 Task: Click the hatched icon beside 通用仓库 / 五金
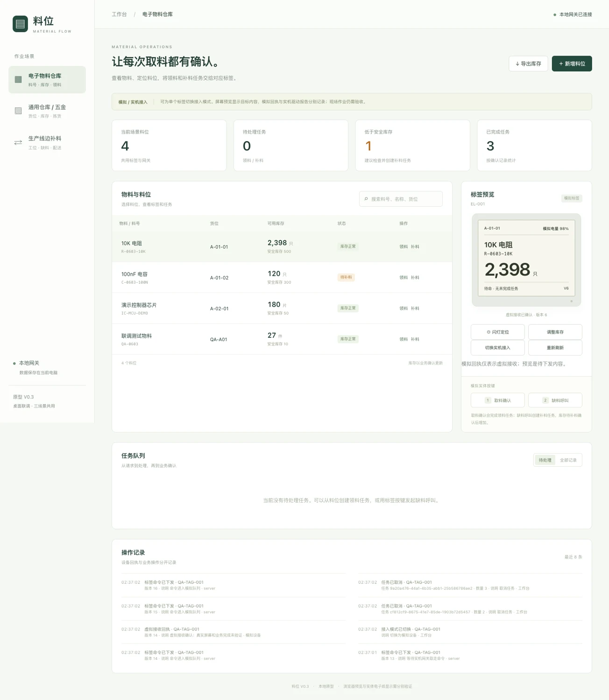(18, 111)
